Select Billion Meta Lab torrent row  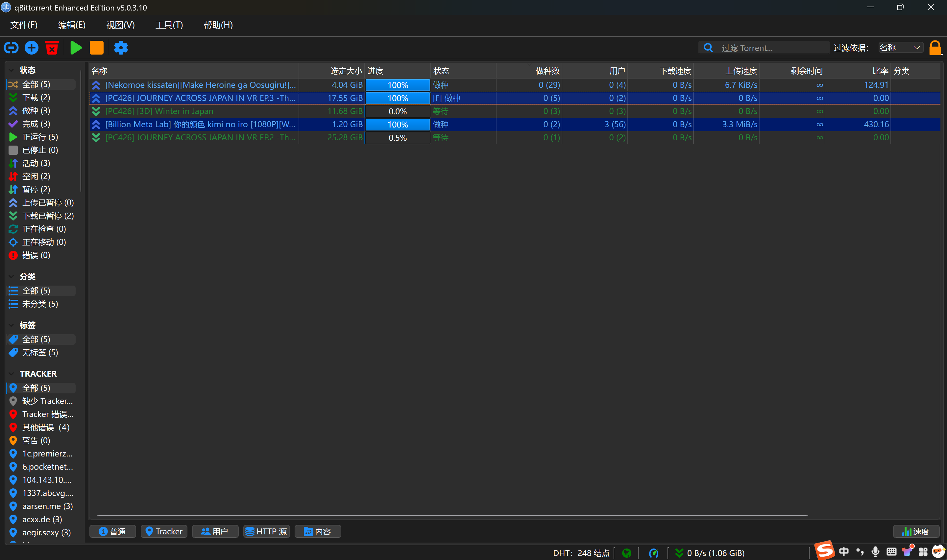(x=515, y=125)
